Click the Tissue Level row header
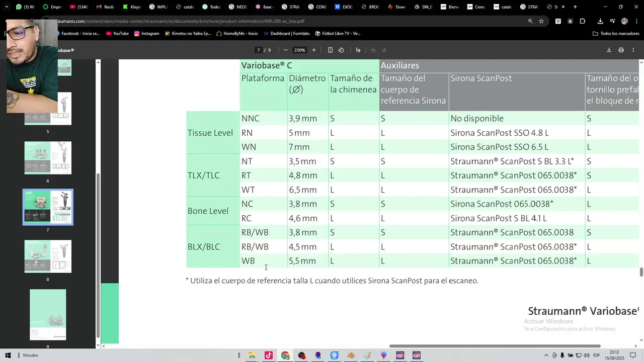The width and height of the screenshot is (644, 362). [x=210, y=133]
